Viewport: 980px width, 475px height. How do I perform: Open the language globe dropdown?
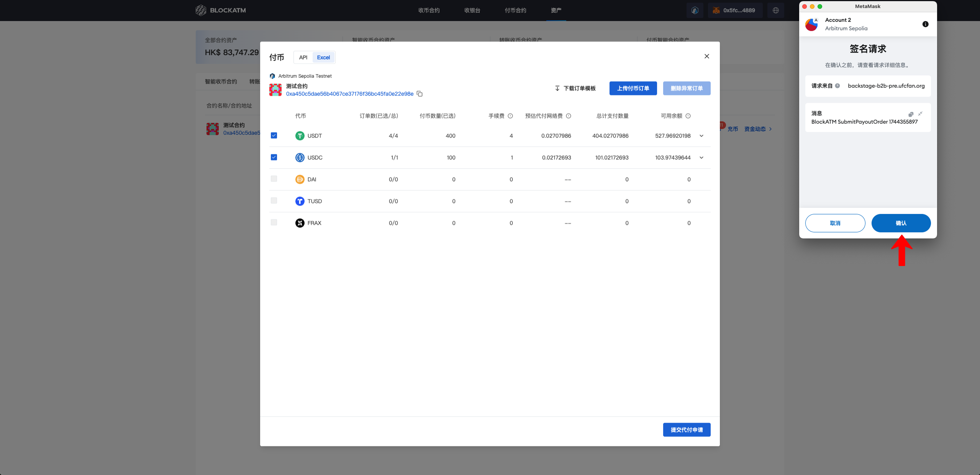coord(776,10)
